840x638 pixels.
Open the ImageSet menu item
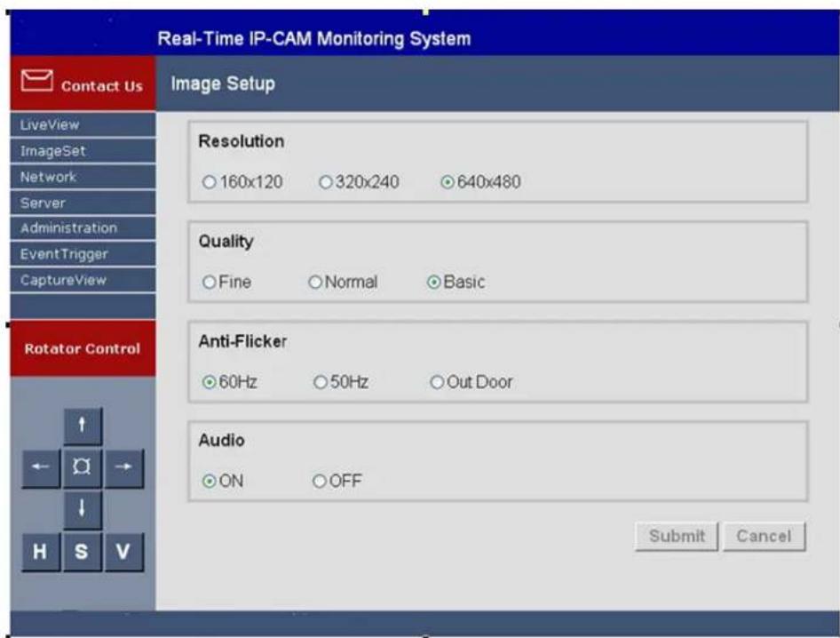pos(83,151)
